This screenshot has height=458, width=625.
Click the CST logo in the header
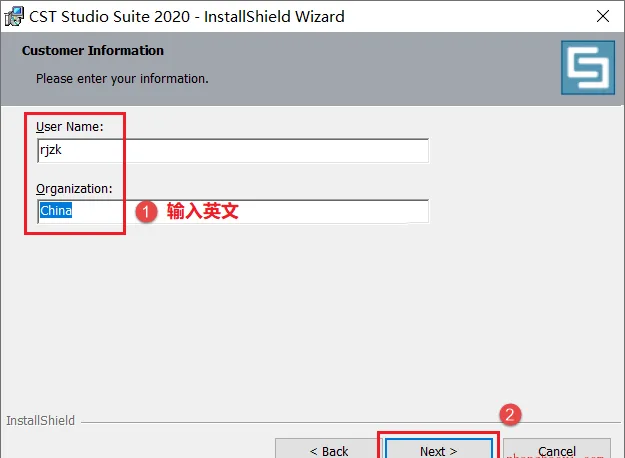coord(588,67)
